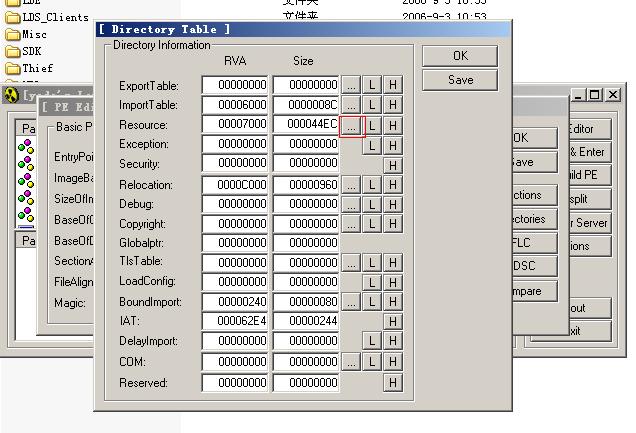Click the Compare button in the PE Editor
This screenshot has height=433, width=636.
535,291
